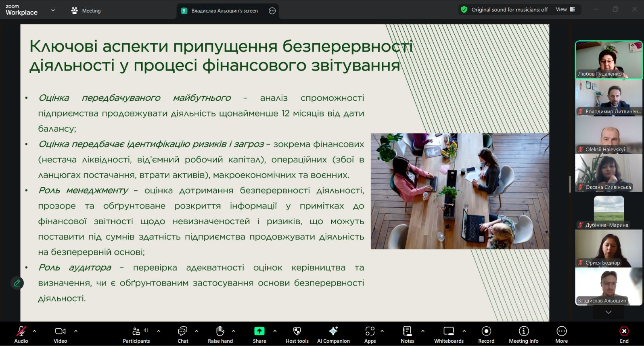The image size is (644, 346).
Task: Open the View layout menu
Action: [565, 10]
